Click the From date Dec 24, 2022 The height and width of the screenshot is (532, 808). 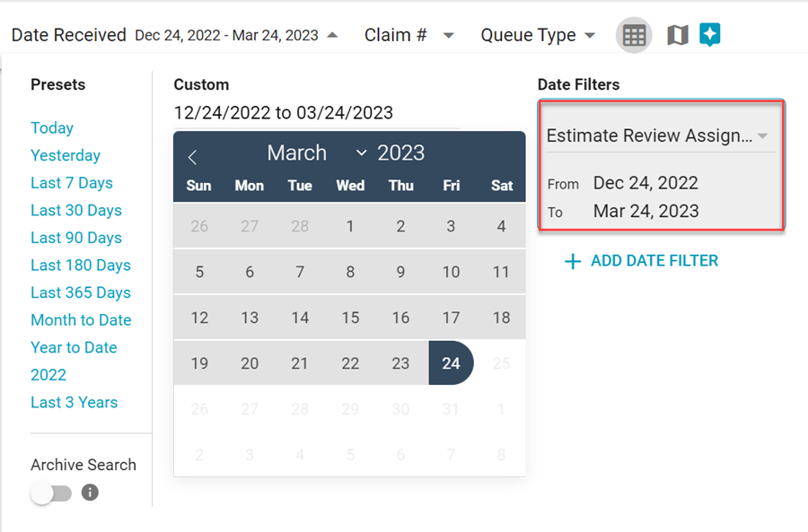pos(646,183)
